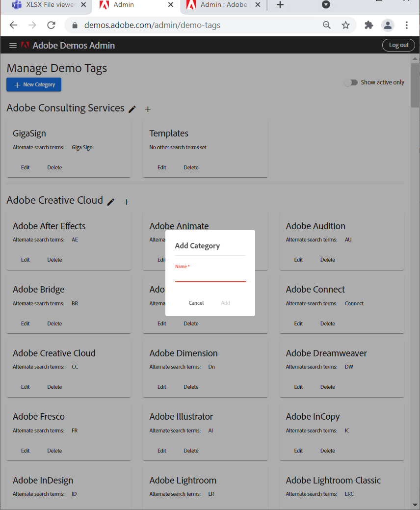420x510 pixels.
Task: Edit the GigaSign tag
Action: coord(26,167)
